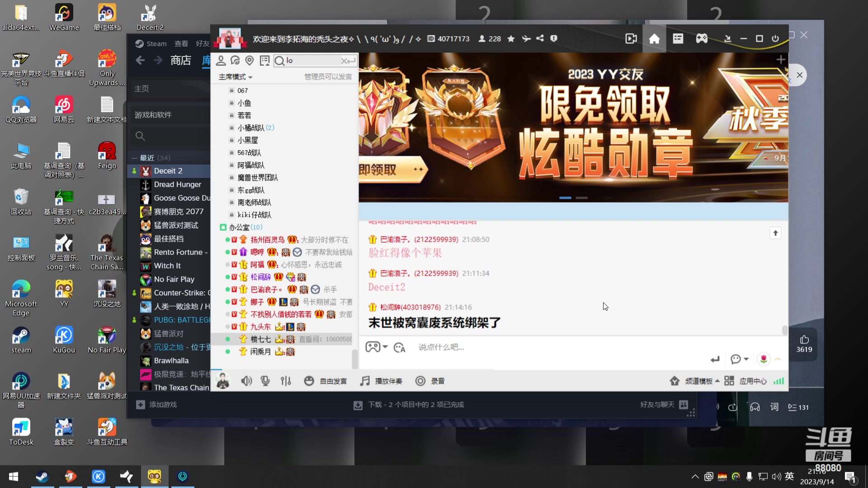
Task: Toggle the microphone on or off
Action: (x=265, y=381)
